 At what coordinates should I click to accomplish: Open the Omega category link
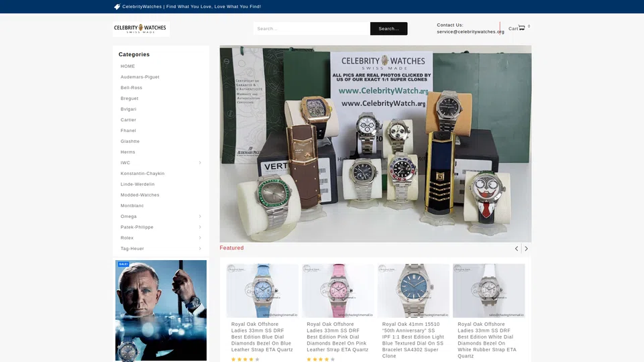pyautogui.click(x=129, y=217)
